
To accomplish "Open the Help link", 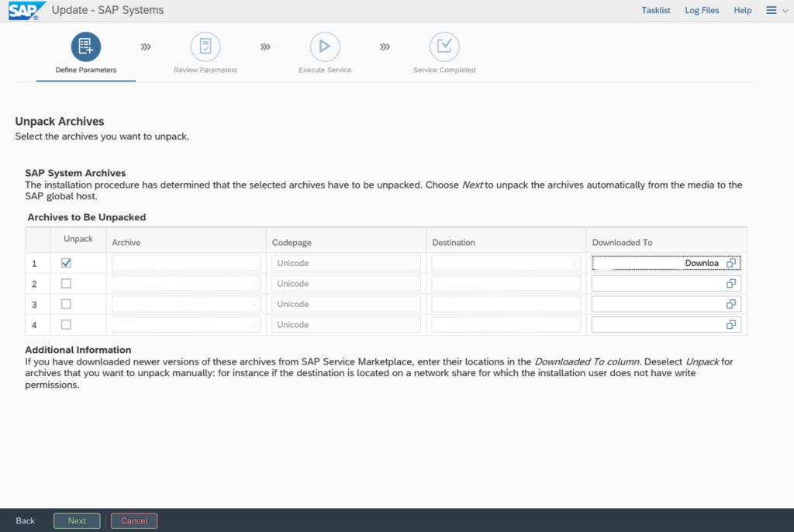I will pyautogui.click(x=742, y=10).
